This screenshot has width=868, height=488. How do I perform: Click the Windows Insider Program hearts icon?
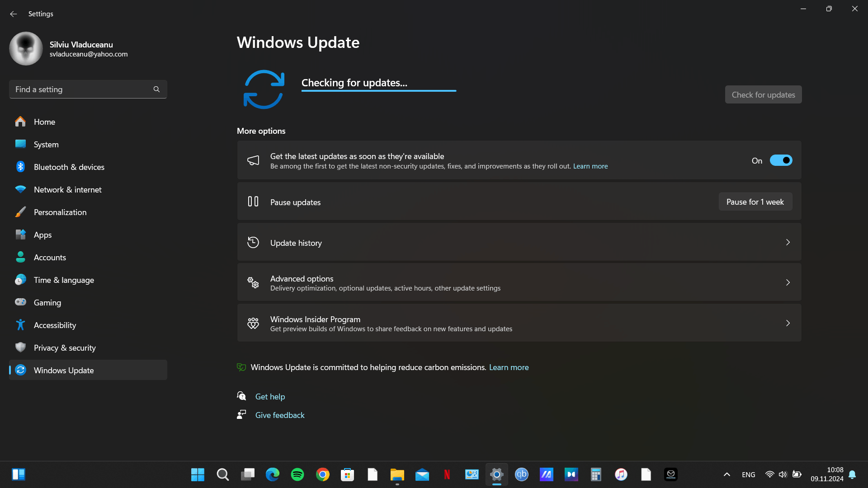[x=253, y=323]
